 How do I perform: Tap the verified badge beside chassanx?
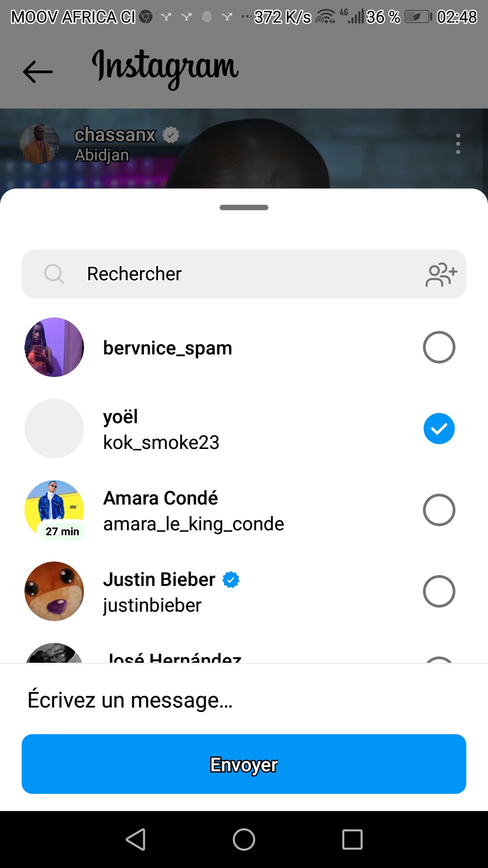tap(171, 135)
